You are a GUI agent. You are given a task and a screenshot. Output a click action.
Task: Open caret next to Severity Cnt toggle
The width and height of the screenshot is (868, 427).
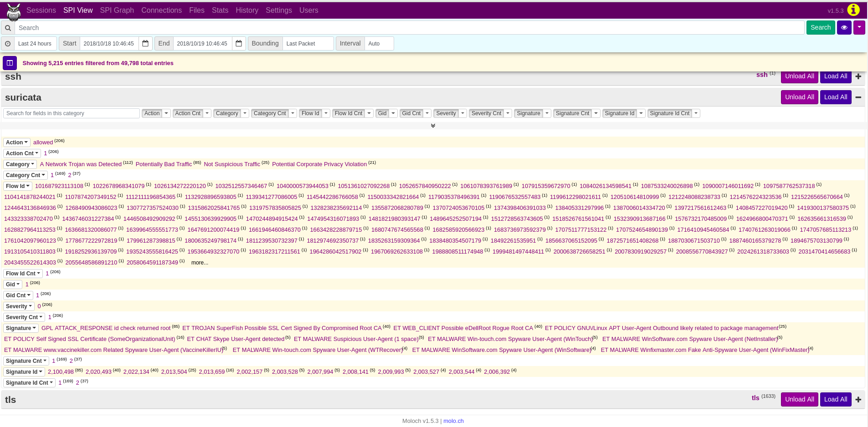[x=508, y=113]
